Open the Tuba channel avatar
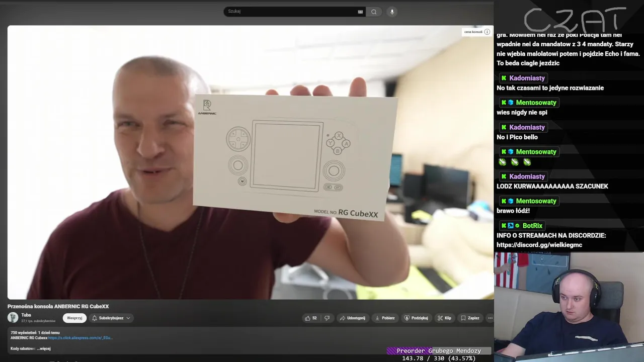This screenshot has width=644, height=362. [x=13, y=317]
